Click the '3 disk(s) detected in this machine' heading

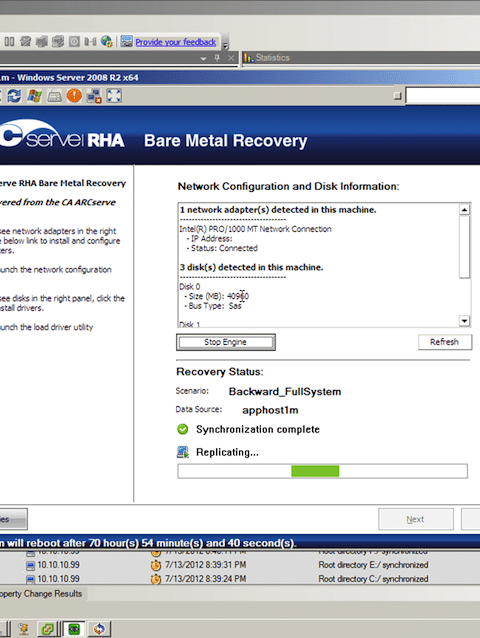(251, 267)
